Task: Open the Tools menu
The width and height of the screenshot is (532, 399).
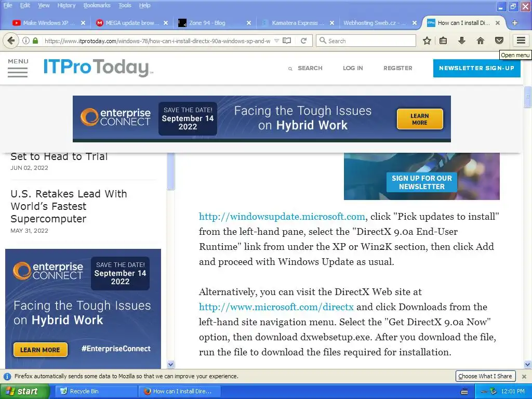Action: (125, 5)
